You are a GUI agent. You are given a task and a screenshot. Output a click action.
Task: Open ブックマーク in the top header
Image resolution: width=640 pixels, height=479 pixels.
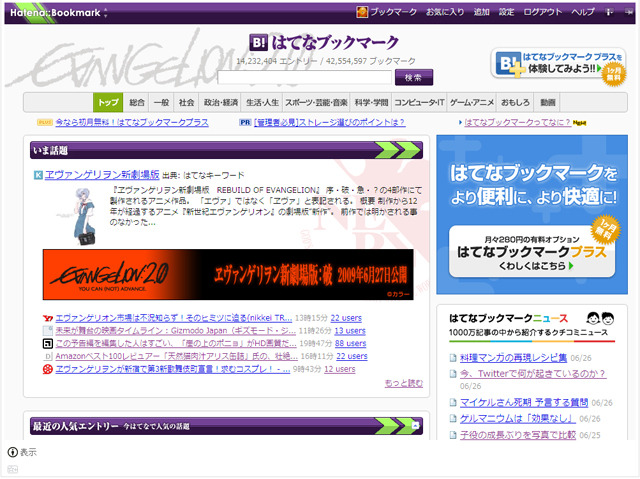(x=393, y=12)
